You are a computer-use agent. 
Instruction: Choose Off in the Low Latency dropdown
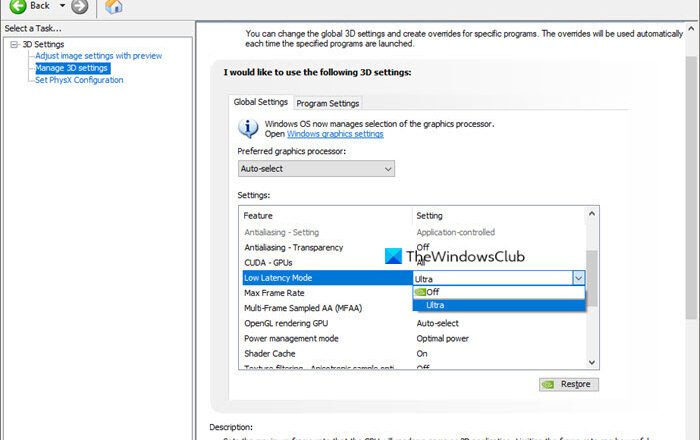[x=499, y=292]
